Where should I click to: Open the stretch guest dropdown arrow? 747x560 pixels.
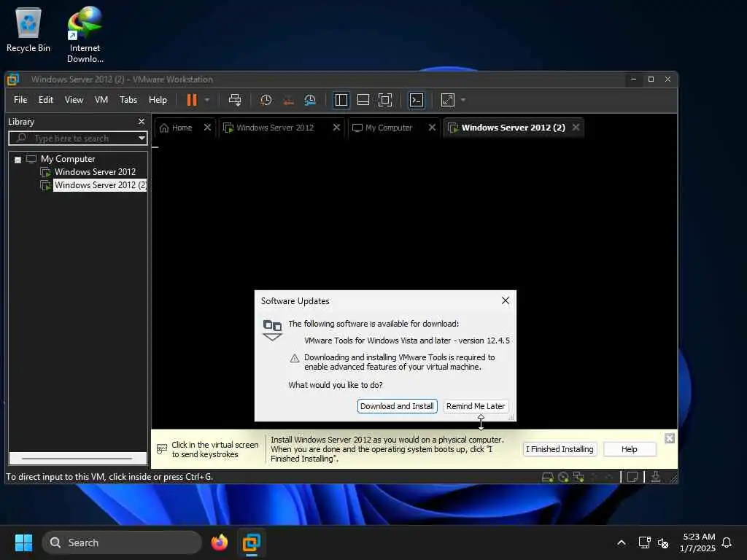(463, 100)
